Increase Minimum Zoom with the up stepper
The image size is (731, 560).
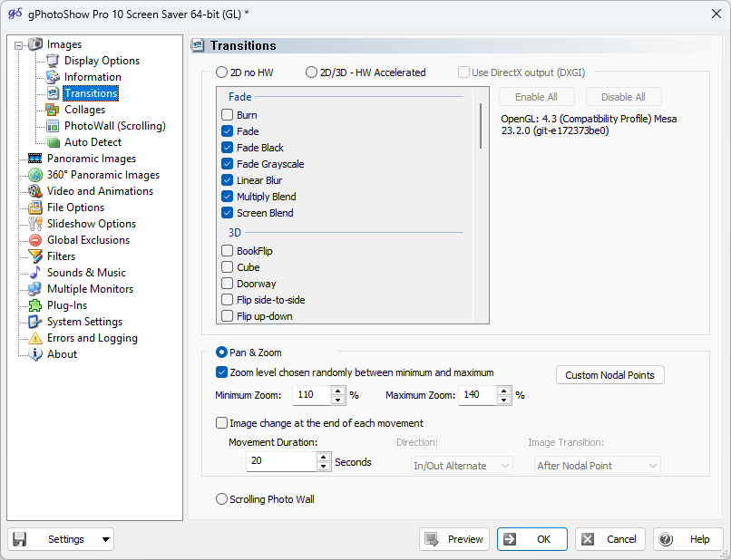(336, 391)
